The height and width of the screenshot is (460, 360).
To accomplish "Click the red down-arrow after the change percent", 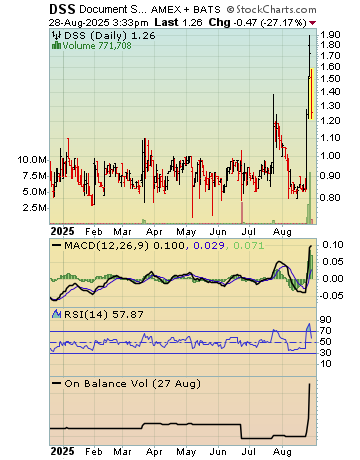I will click(312, 23).
